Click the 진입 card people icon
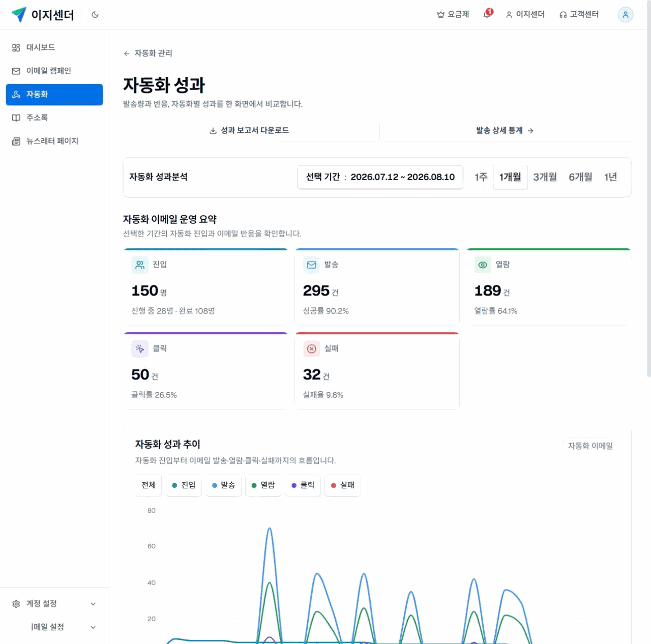Image resolution: width=651 pixels, height=644 pixels. coord(140,265)
